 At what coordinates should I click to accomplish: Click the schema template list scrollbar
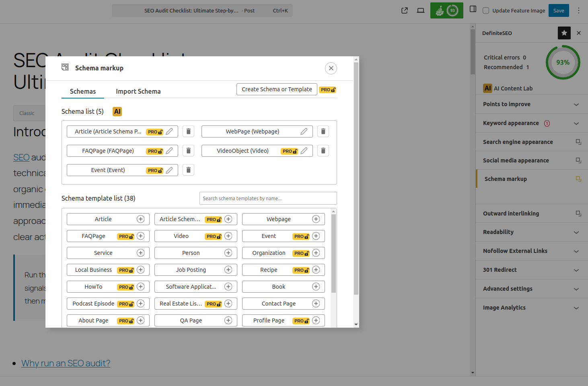coord(333,253)
